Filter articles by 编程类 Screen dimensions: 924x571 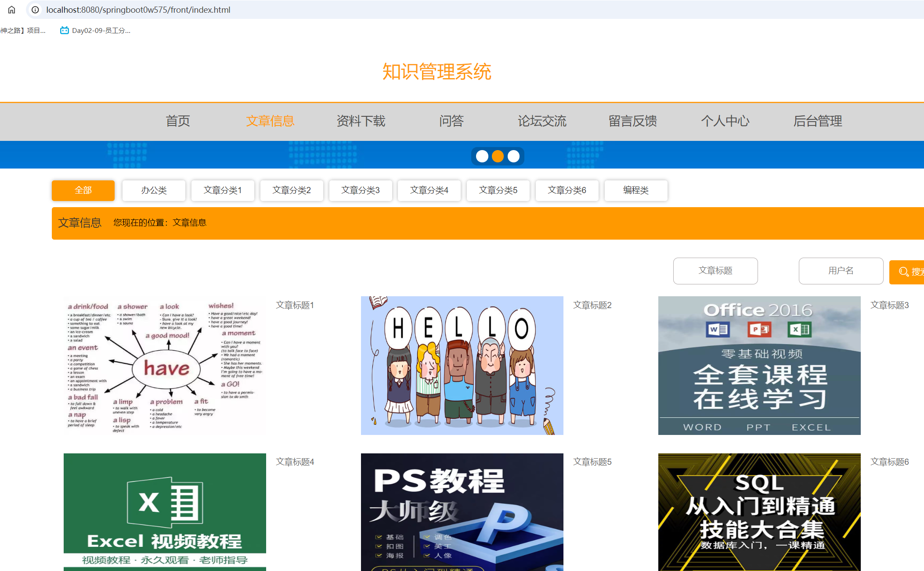[x=636, y=190]
